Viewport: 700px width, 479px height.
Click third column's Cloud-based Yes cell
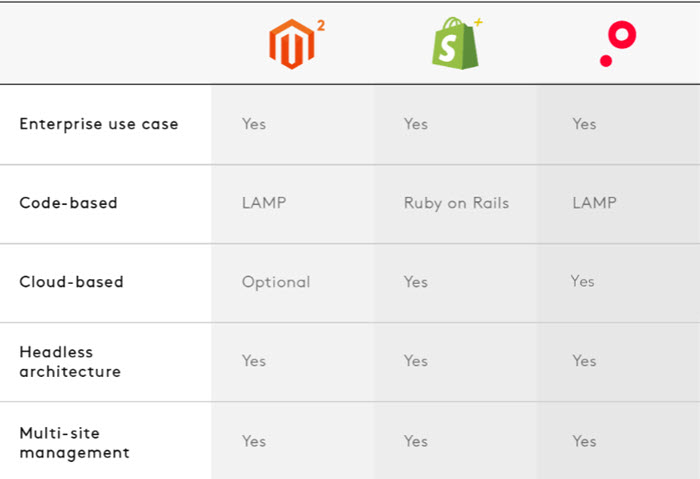(x=583, y=281)
